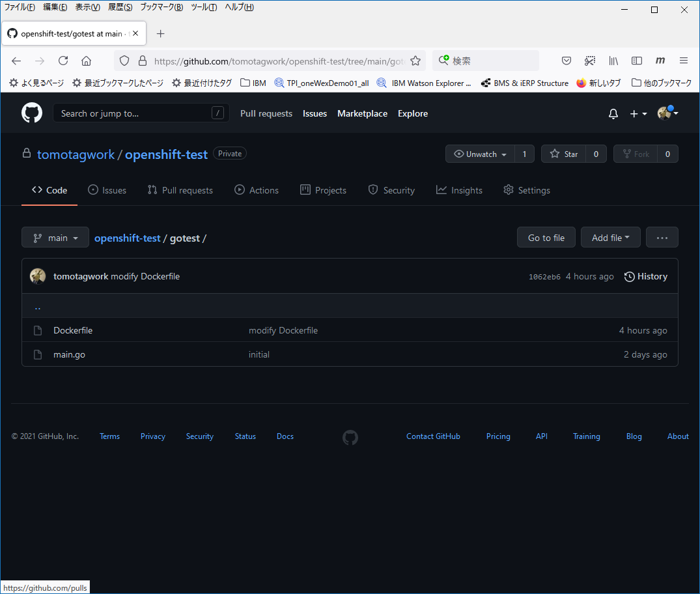The width and height of the screenshot is (700, 594).
Task: Reload the current page
Action: (x=63, y=61)
